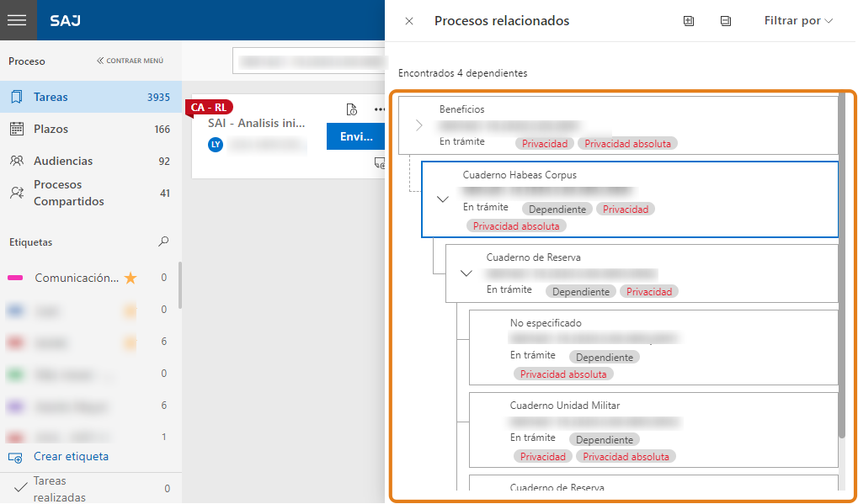Search labels with the Etiquetas magnifier
Image resolution: width=858 pixels, height=504 pixels.
pyautogui.click(x=163, y=242)
